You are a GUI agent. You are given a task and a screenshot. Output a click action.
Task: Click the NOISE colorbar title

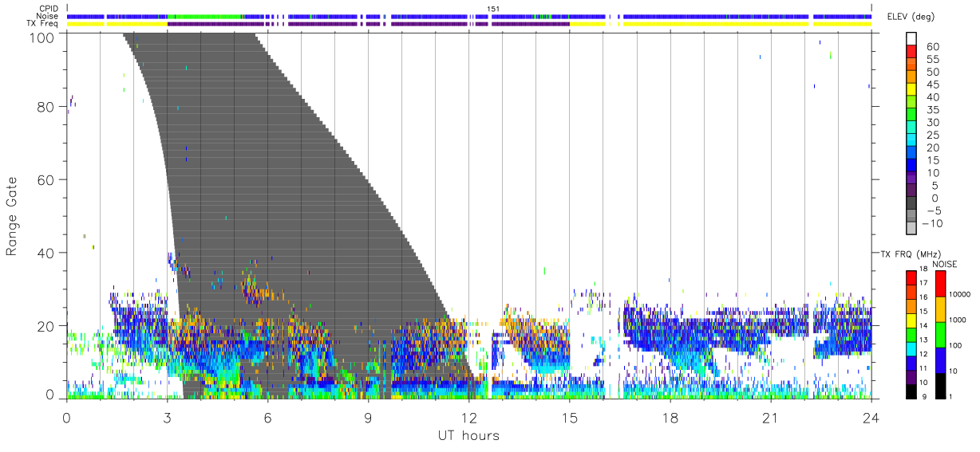tap(944, 264)
